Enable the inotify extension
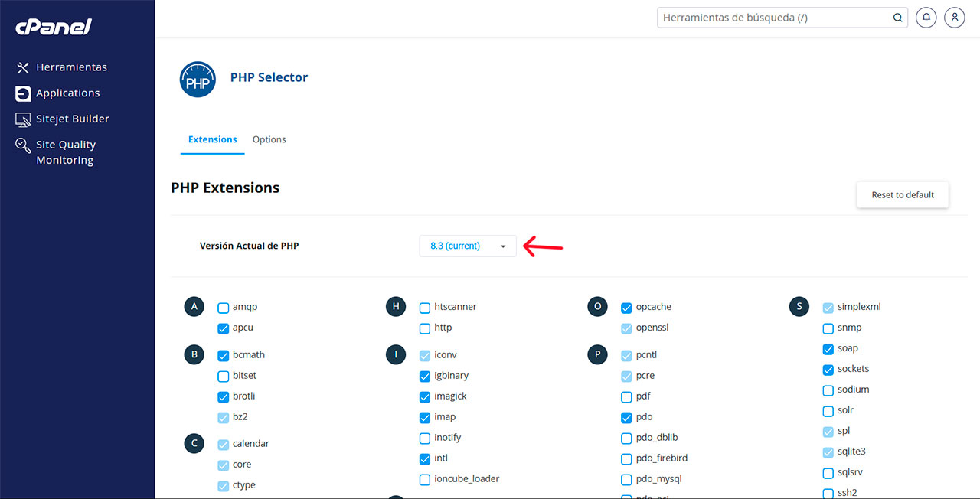Viewport: 980px width, 499px height. 425,439
